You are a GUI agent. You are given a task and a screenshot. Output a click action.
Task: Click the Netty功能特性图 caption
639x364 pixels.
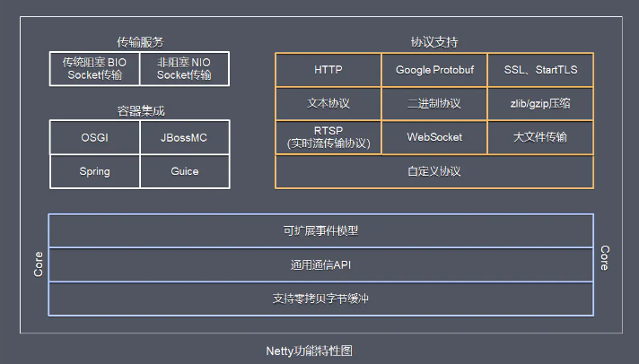tap(310, 351)
